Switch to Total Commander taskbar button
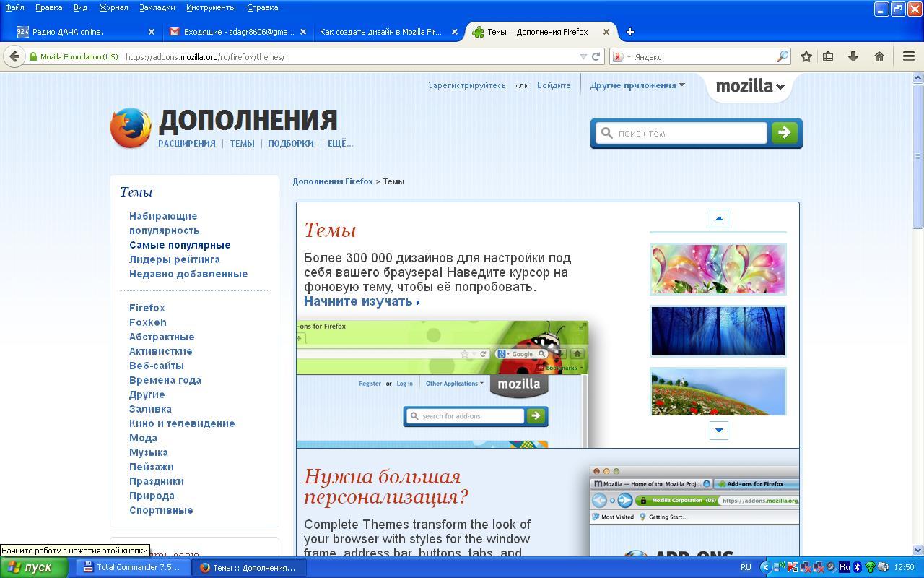The image size is (924, 578). [x=131, y=567]
